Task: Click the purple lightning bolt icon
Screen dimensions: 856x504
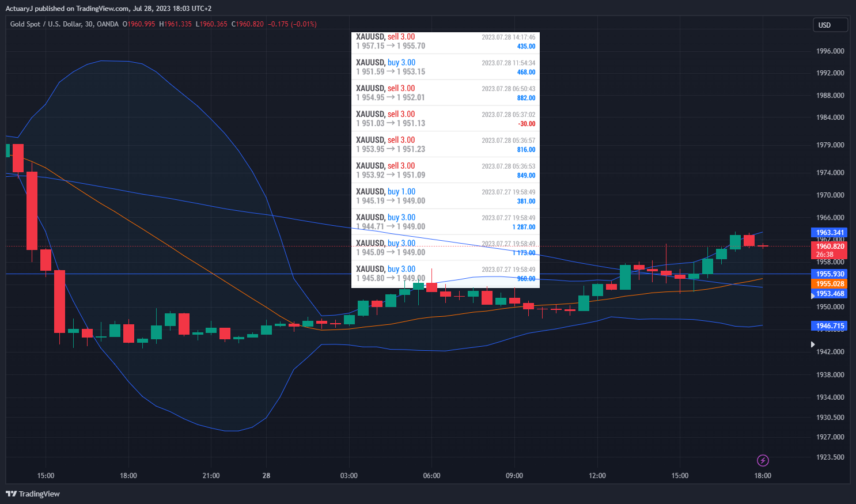Action: click(763, 460)
